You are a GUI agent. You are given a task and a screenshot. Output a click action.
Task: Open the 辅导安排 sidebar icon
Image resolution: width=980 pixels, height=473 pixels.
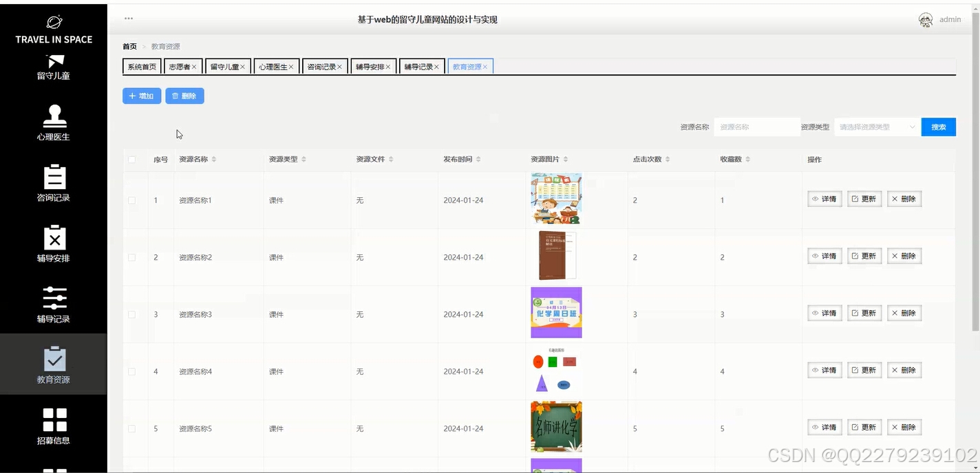click(54, 237)
